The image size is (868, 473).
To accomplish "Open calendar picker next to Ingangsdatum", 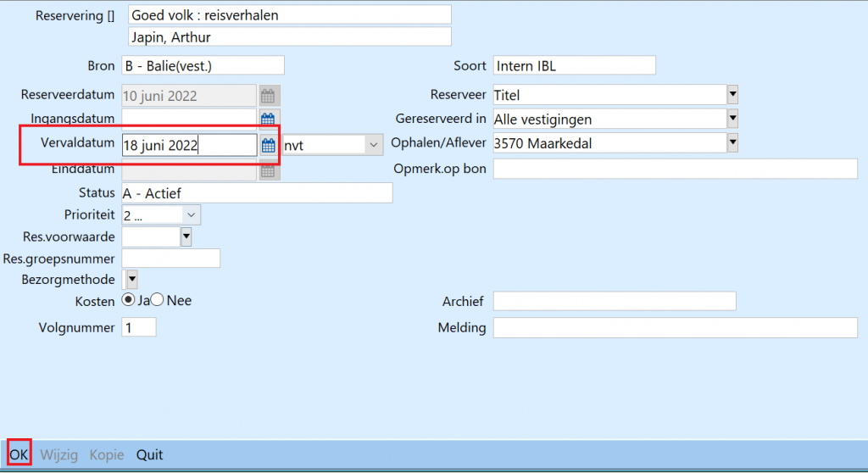I will pos(269,119).
